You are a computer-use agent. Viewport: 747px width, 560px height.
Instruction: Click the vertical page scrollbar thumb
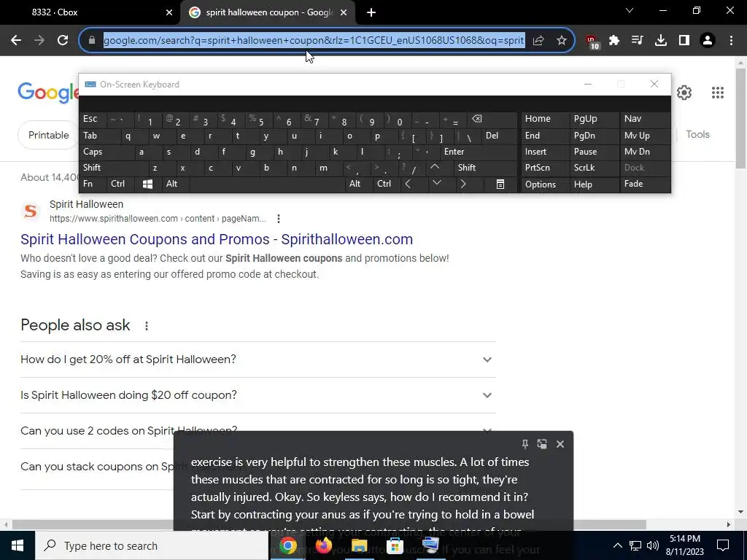coord(741,118)
